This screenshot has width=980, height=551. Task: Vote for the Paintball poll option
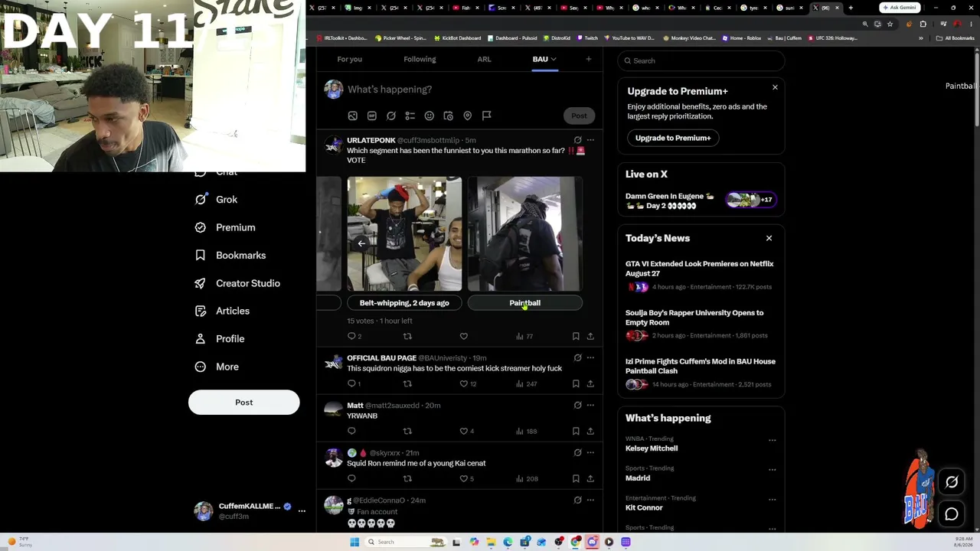pos(524,303)
